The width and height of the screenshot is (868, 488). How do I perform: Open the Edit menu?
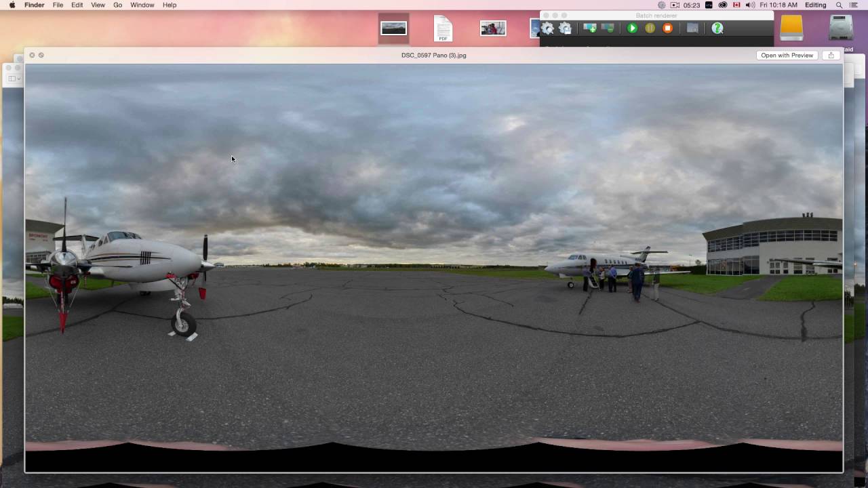pyautogui.click(x=77, y=5)
